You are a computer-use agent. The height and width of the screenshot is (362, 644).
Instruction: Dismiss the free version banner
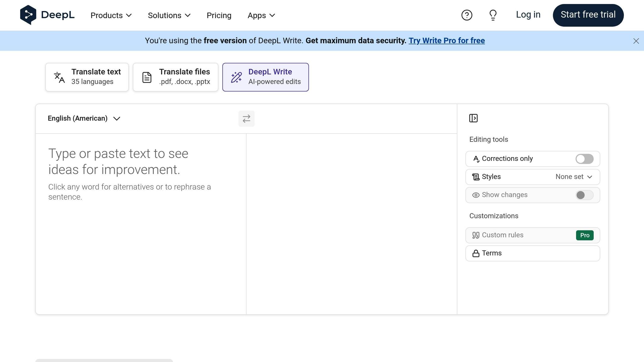click(x=636, y=41)
